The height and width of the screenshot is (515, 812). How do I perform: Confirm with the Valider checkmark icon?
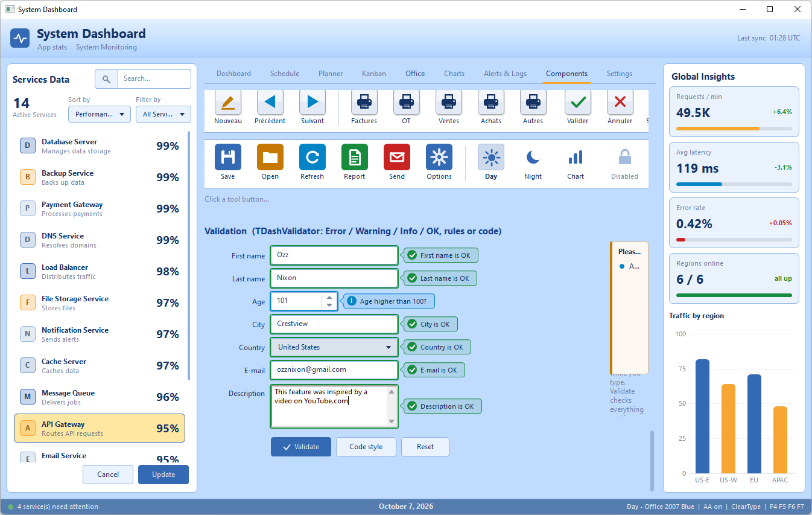tap(578, 101)
